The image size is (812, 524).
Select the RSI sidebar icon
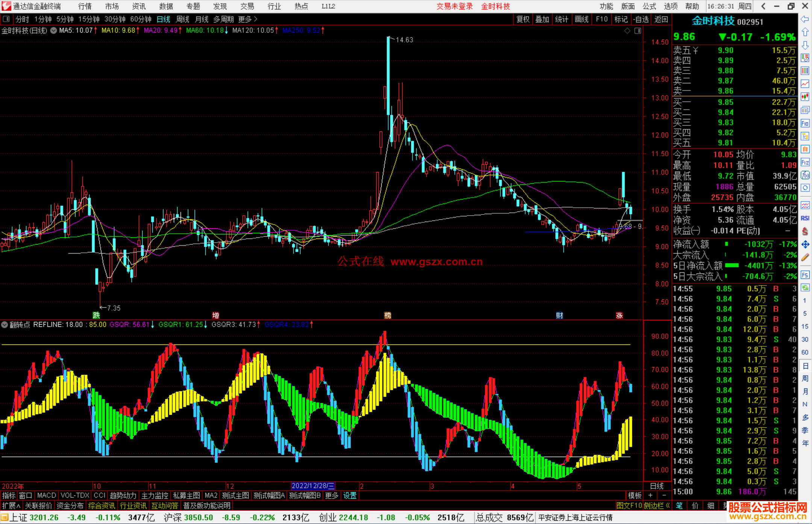pos(805,218)
